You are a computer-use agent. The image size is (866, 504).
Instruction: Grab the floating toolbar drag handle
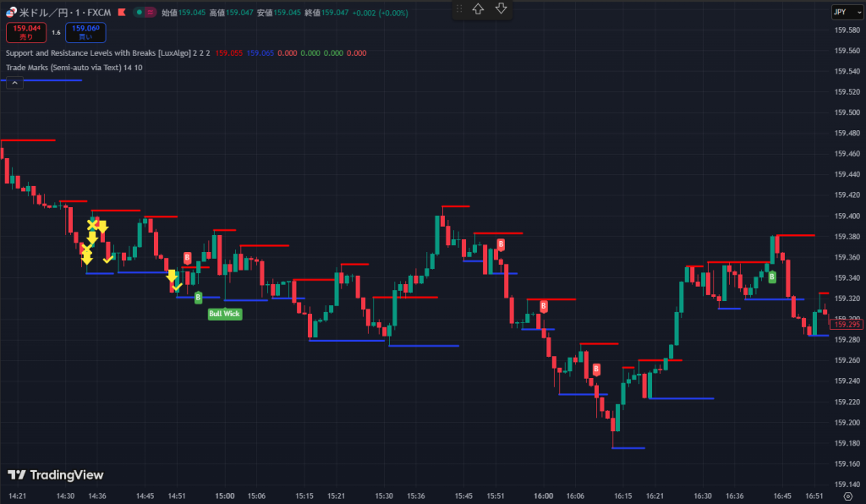pos(459,8)
